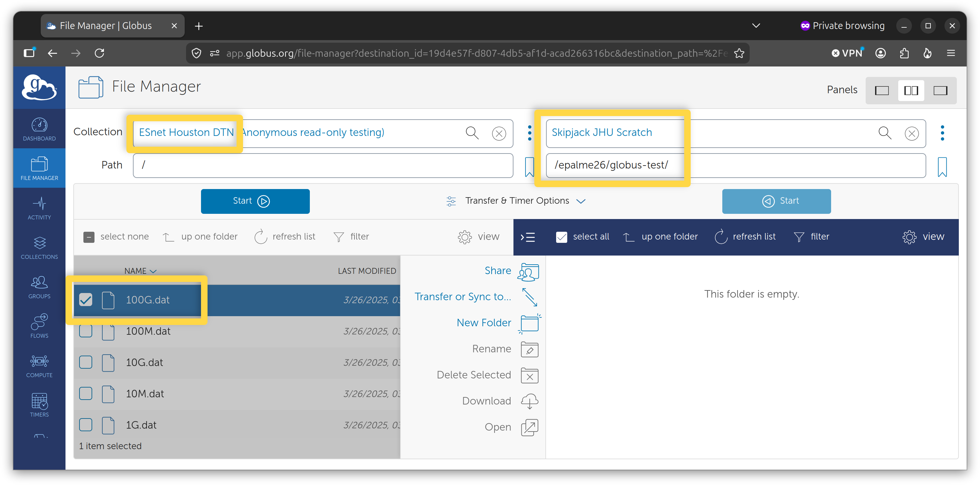Click Rename action
980x485 pixels.
click(505, 349)
